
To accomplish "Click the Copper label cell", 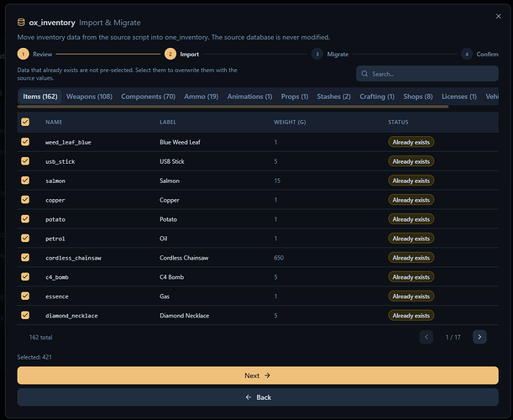I will click(170, 200).
